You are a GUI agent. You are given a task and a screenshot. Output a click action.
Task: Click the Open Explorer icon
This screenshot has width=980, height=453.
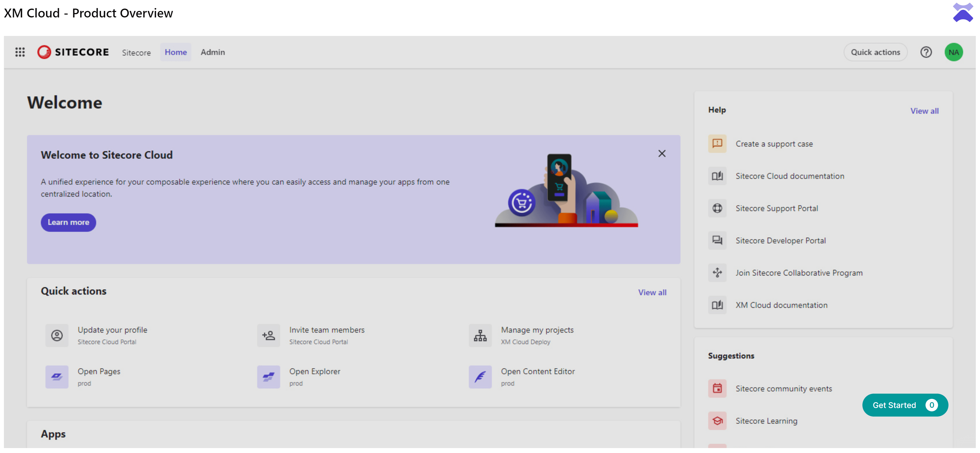(x=268, y=377)
